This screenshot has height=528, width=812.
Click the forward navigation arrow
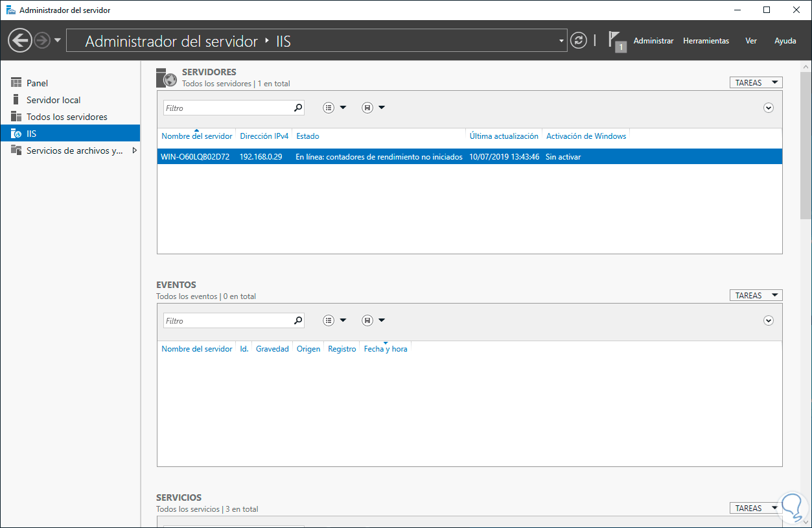point(42,41)
